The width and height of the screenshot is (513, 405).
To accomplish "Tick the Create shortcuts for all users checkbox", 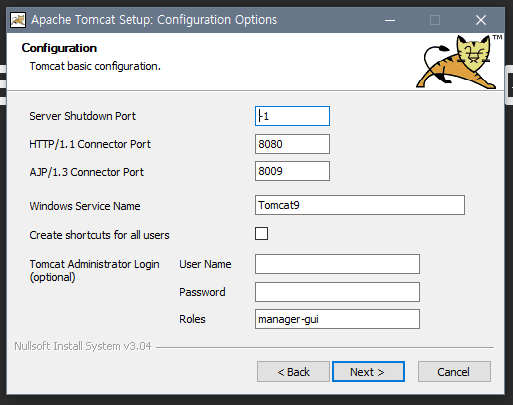I will pyautogui.click(x=261, y=234).
